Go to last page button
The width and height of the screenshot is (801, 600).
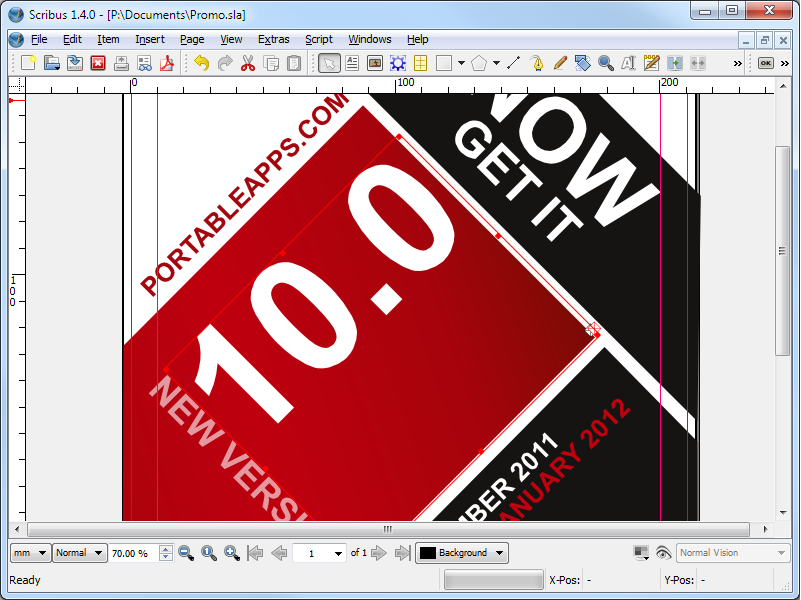403,553
